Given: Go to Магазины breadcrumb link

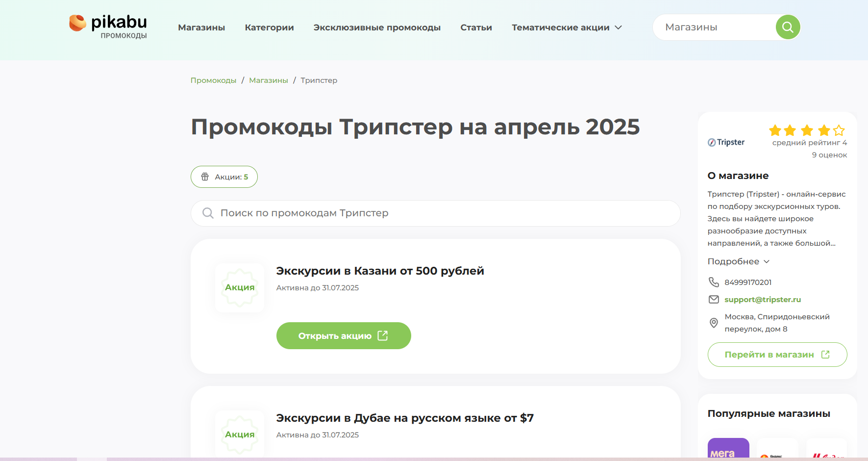Looking at the screenshot, I should pos(269,80).
